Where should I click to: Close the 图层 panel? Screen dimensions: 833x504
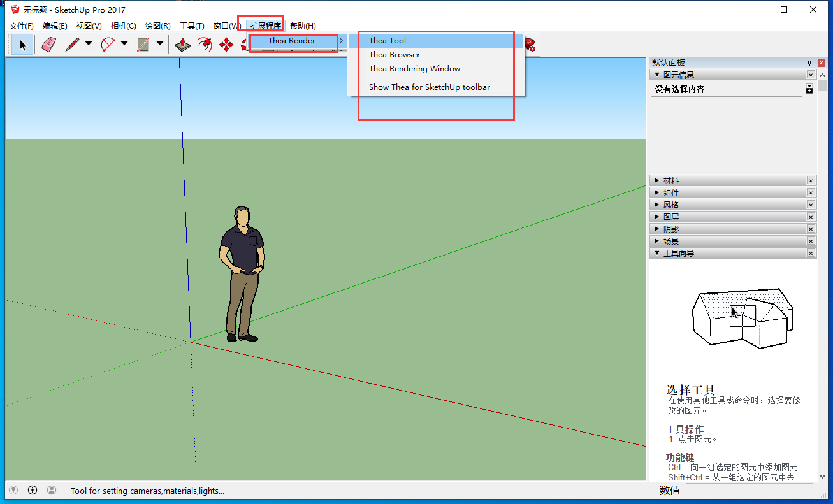coord(811,217)
